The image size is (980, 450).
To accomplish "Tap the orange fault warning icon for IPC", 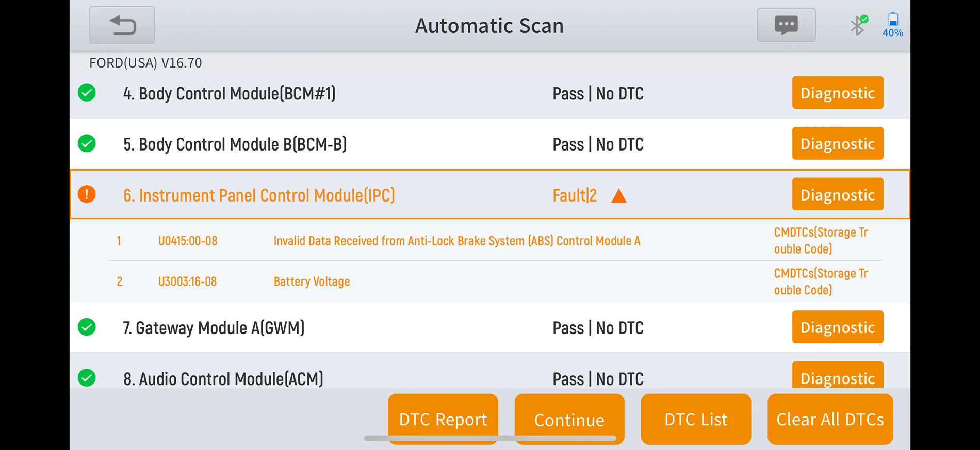I will tap(87, 194).
